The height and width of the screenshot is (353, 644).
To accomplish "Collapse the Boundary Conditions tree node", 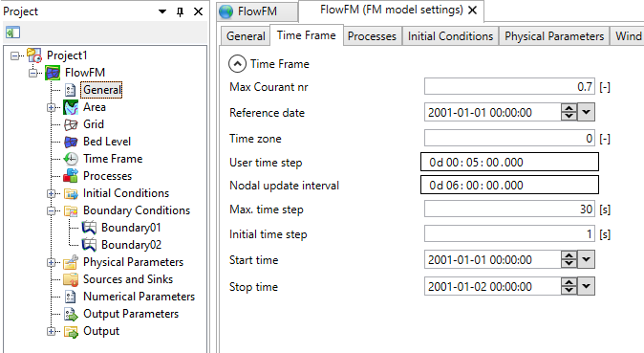I will (51, 210).
